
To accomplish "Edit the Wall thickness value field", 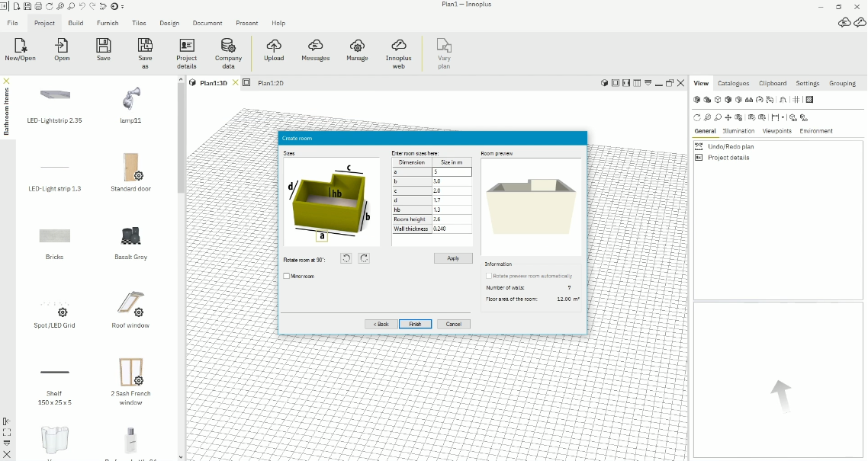I will [x=450, y=228].
